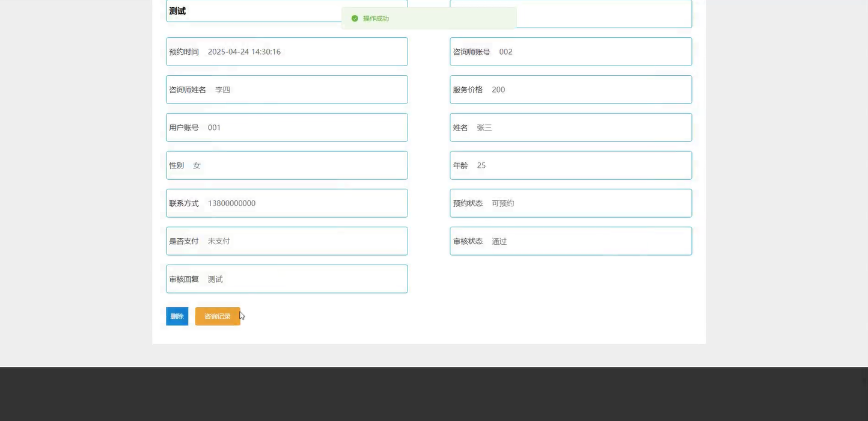Image resolution: width=868 pixels, height=421 pixels.
Task: Click the 未支付 payment value
Action: [219, 241]
